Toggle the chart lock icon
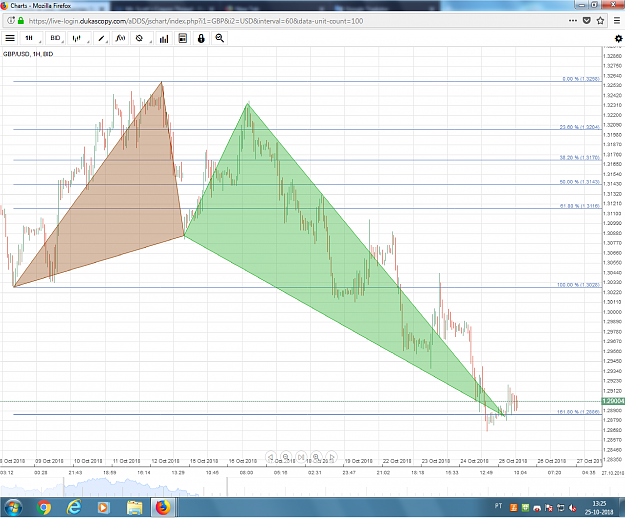Screen dimensions: 625x518 tap(201, 38)
